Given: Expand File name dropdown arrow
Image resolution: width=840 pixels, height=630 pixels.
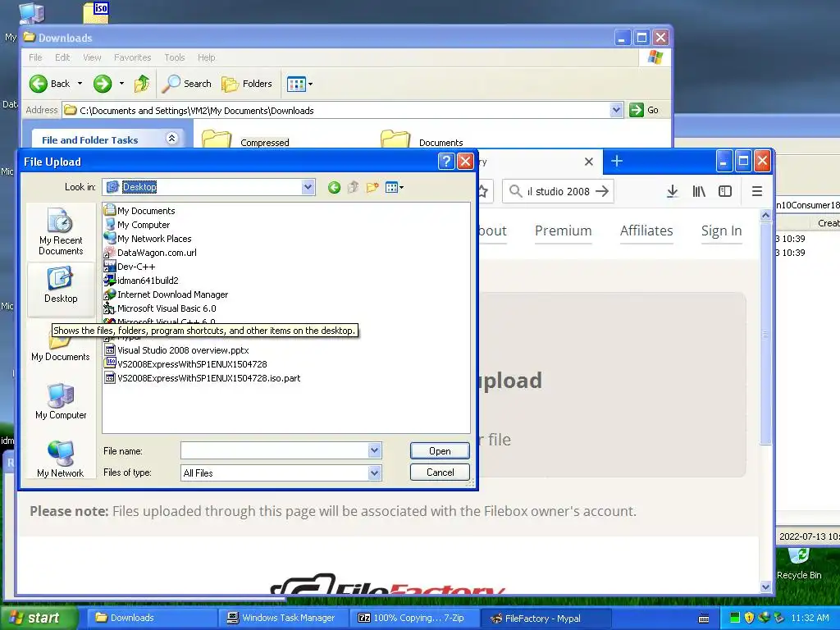Looking at the screenshot, I should (x=374, y=450).
